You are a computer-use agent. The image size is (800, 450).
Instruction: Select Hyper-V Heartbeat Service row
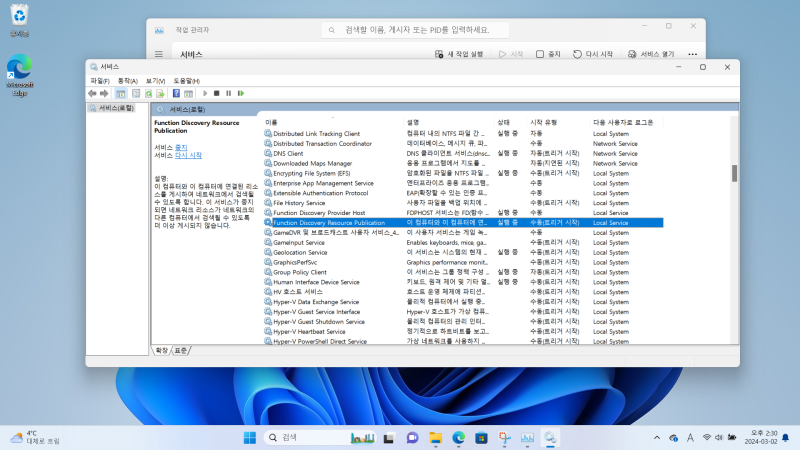click(x=463, y=332)
